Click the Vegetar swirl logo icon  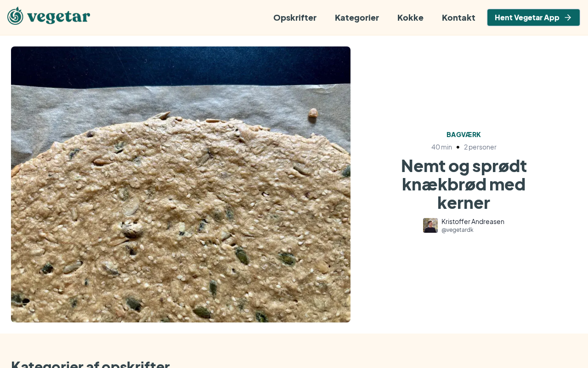pyautogui.click(x=15, y=16)
